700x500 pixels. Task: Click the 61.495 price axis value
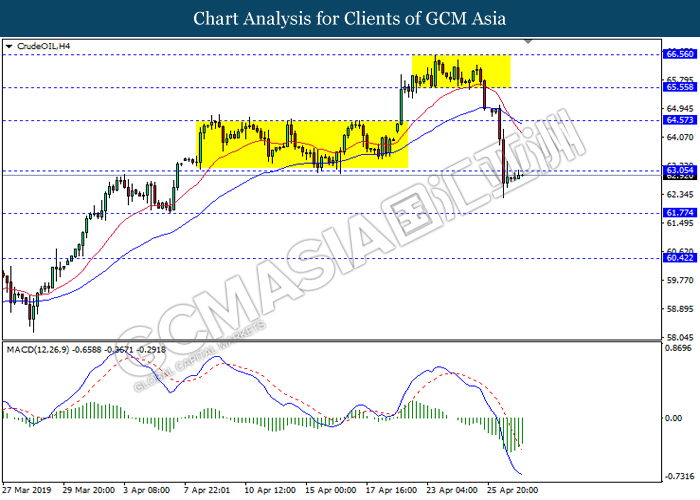(680, 223)
